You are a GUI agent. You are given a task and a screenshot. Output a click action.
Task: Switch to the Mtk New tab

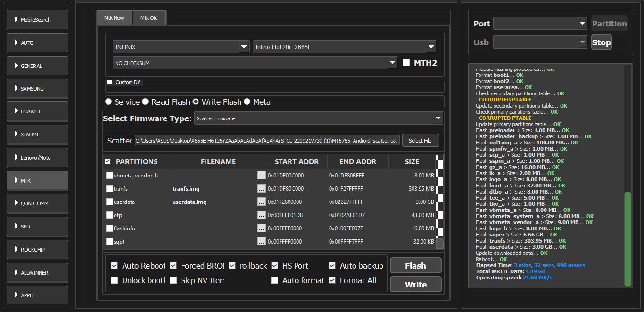coord(114,18)
